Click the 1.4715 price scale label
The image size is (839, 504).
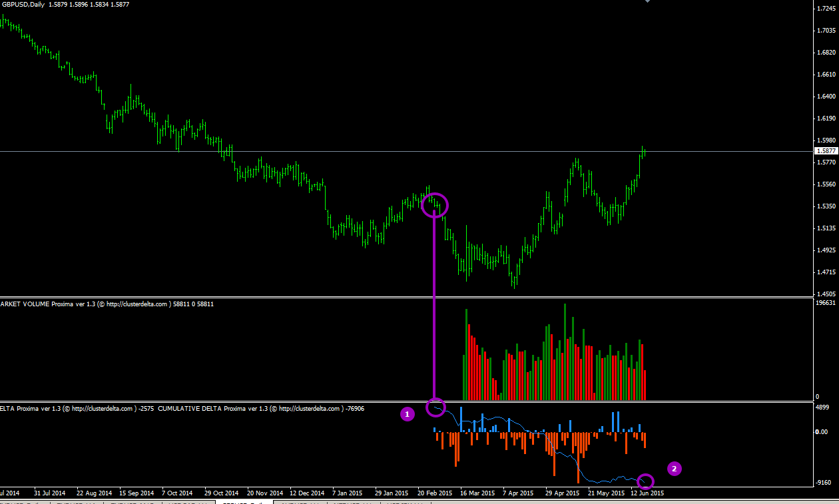click(x=826, y=272)
